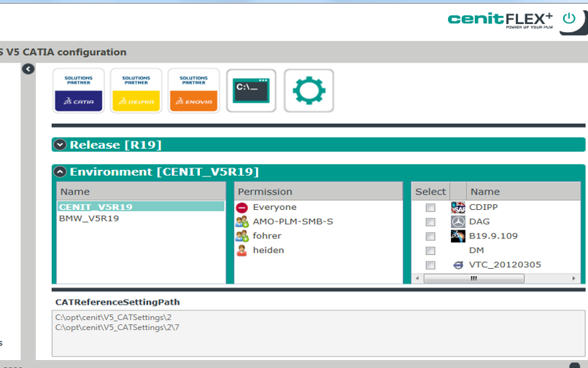The width and height of the screenshot is (588, 368).
Task: Click the Volvo icon beside VTC_20120305
Action: 458,265
